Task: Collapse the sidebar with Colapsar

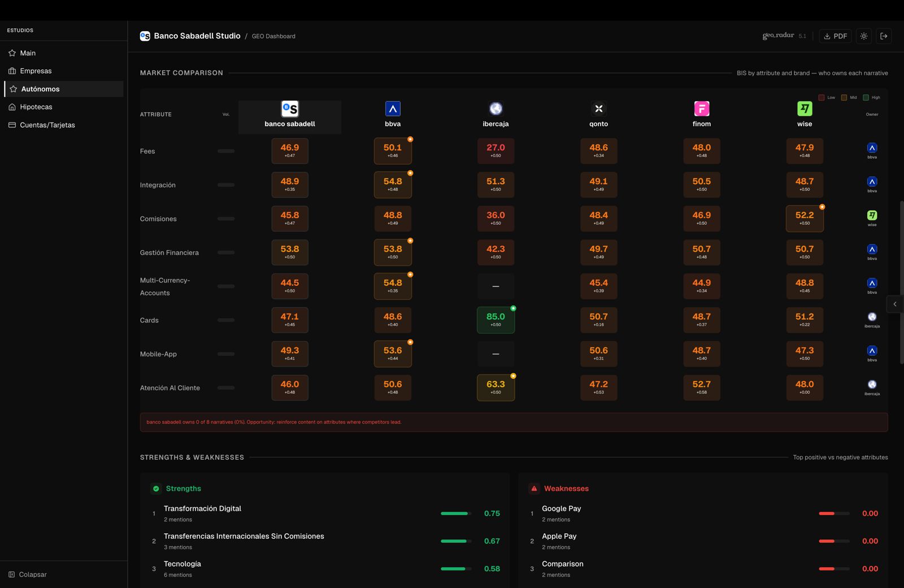Action: pos(32,574)
